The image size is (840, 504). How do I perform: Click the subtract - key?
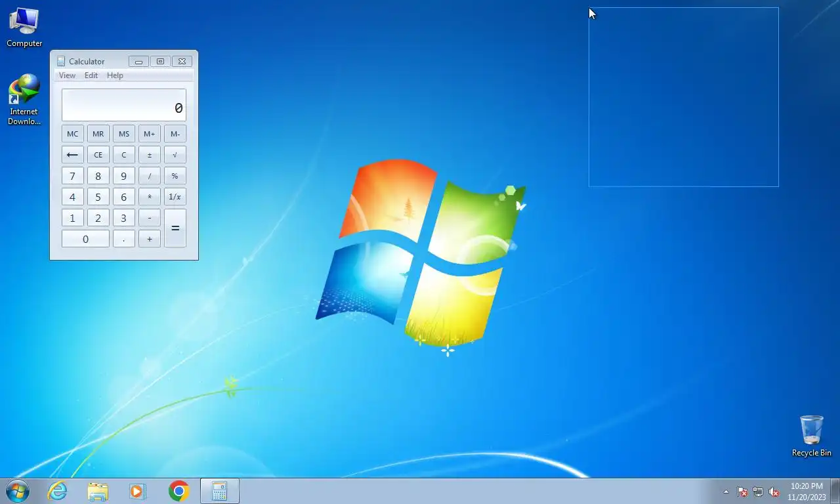150,218
